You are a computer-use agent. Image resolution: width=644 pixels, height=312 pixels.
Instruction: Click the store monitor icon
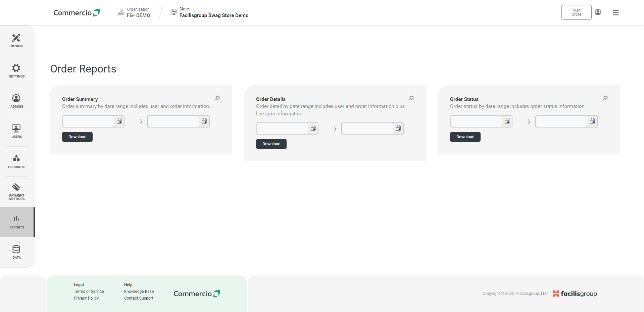pos(174,12)
